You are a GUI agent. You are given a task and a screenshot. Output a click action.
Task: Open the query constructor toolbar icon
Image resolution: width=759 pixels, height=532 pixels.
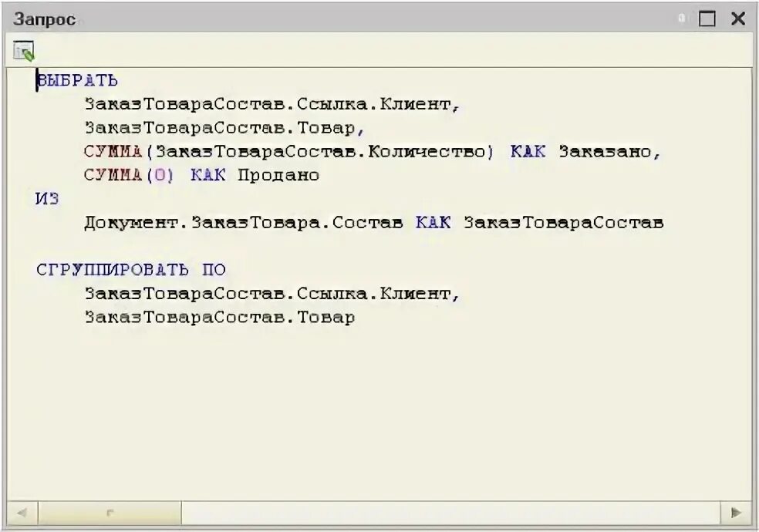coord(24,51)
